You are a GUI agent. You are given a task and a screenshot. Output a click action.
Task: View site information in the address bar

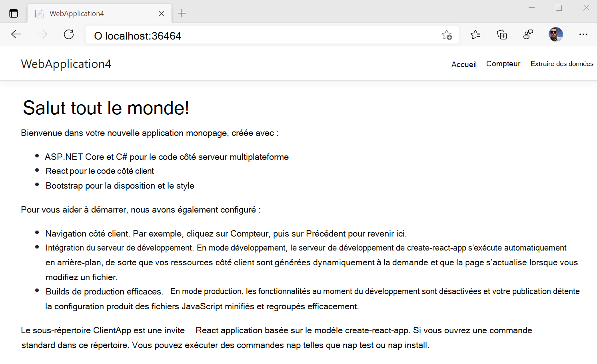[x=97, y=36]
